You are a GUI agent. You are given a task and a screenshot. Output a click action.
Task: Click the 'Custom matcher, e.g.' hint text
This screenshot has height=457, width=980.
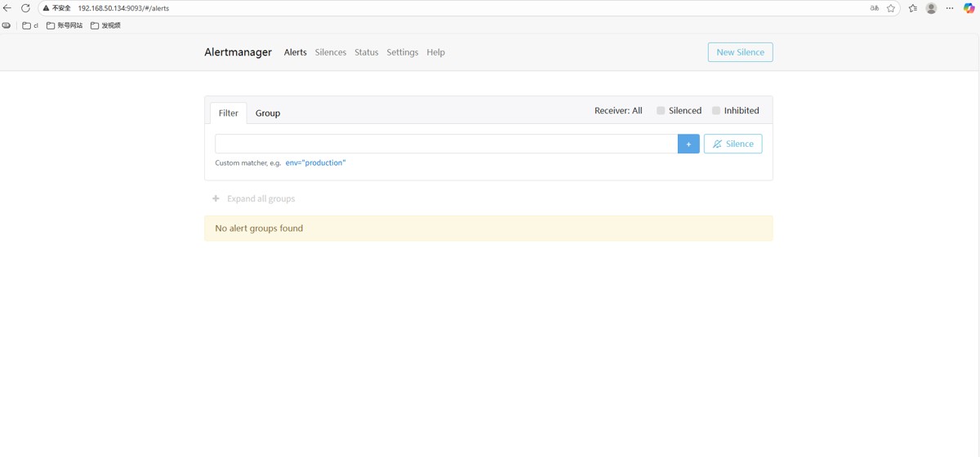(x=248, y=163)
